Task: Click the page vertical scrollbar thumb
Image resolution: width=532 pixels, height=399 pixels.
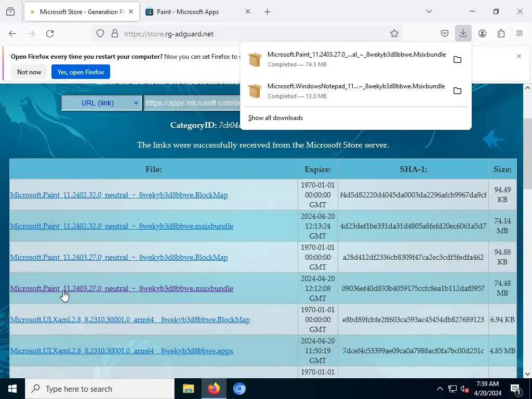Action: click(527, 154)
